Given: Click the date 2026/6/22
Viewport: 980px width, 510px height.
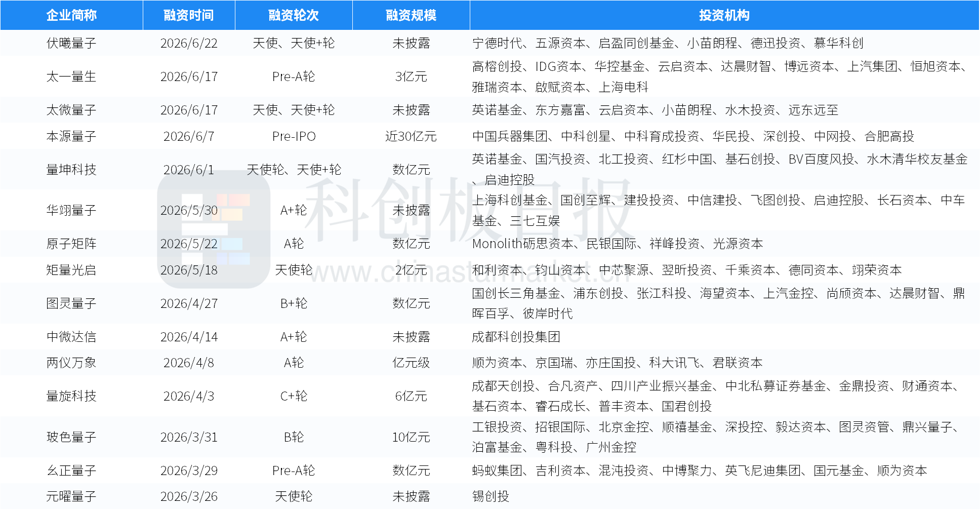Looking at the screenshot, I should 189,43.
